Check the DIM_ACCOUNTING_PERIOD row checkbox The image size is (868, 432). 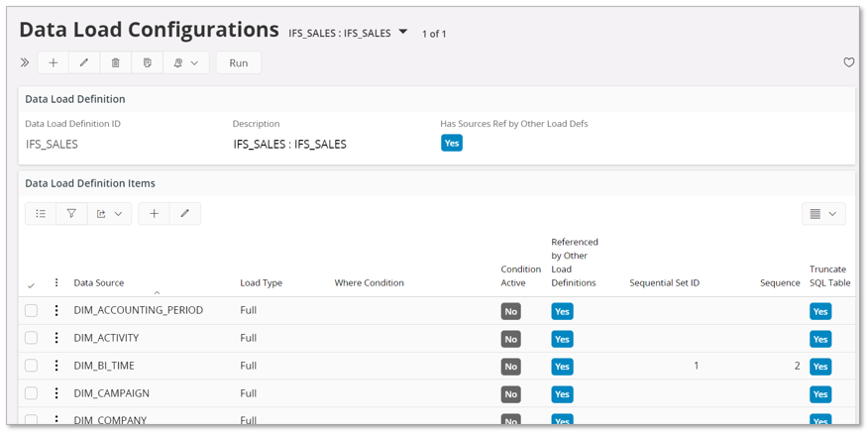pos(32,310)
